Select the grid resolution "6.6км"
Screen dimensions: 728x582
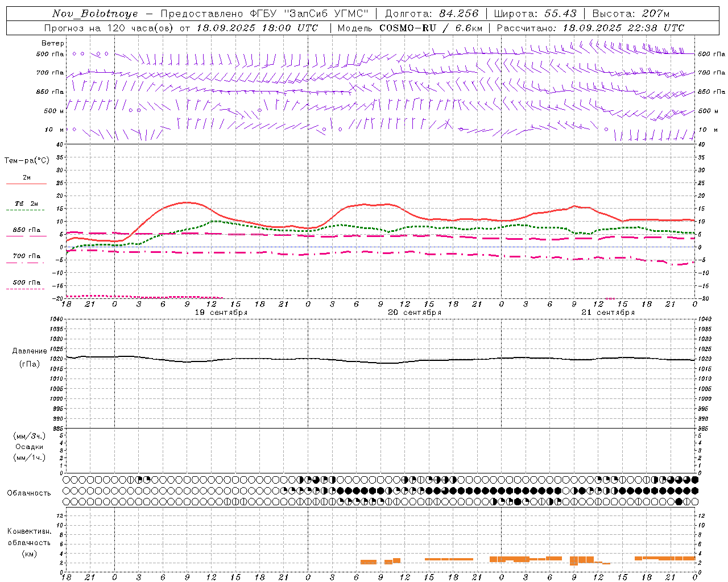(x=469, y=28)
